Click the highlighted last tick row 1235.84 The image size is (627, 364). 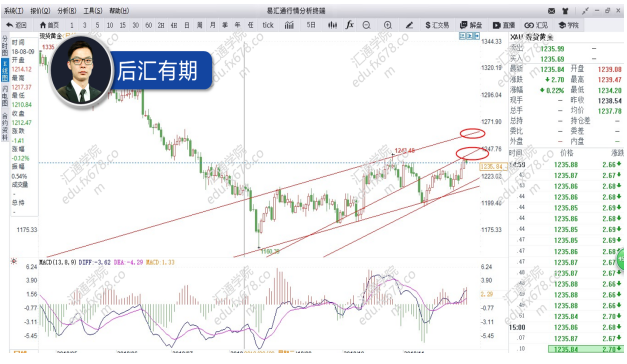(585, 349)
